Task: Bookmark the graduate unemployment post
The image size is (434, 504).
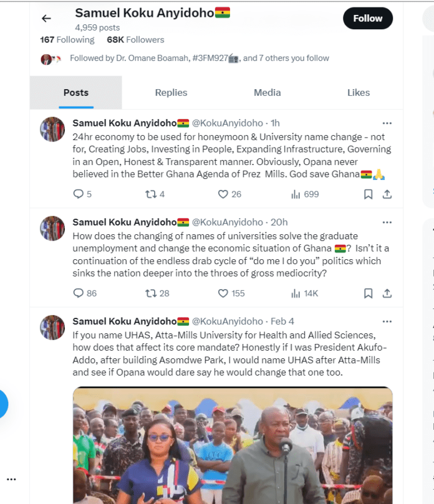Action: point(369,293)
